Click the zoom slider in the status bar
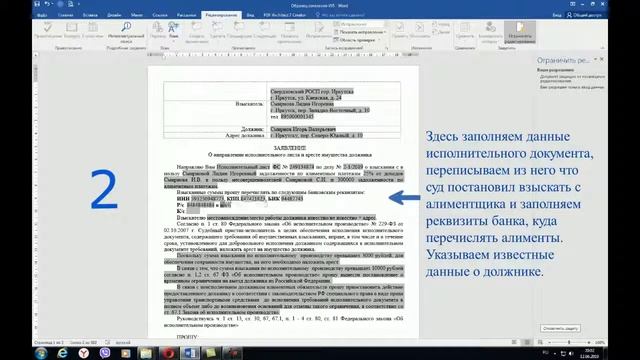 pos(569,342)
